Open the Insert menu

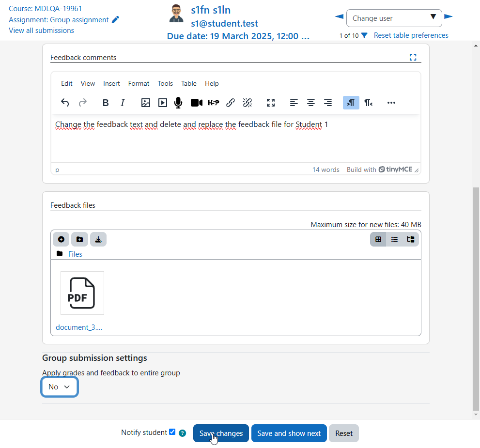coord(111,83)
